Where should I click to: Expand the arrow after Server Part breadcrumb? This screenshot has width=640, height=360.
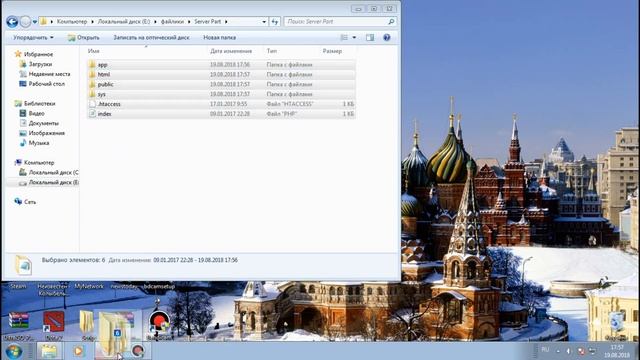[x=226, y=22]
